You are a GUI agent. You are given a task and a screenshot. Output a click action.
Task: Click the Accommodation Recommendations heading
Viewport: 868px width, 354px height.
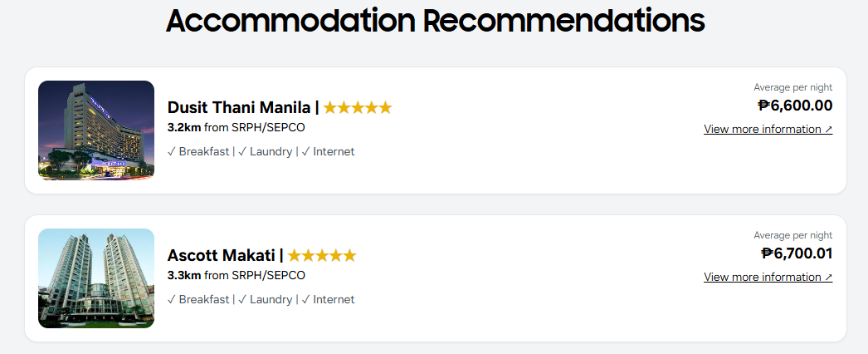pos(435,21)
